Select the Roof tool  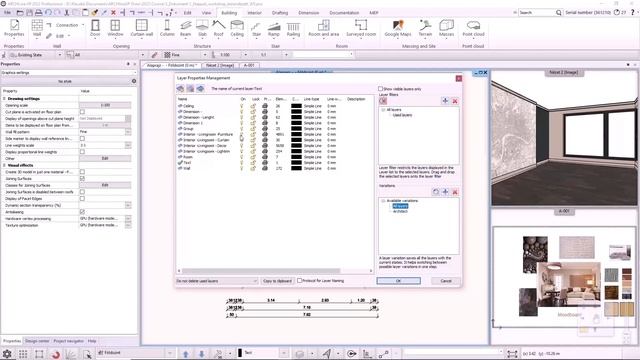coord(219,28)
